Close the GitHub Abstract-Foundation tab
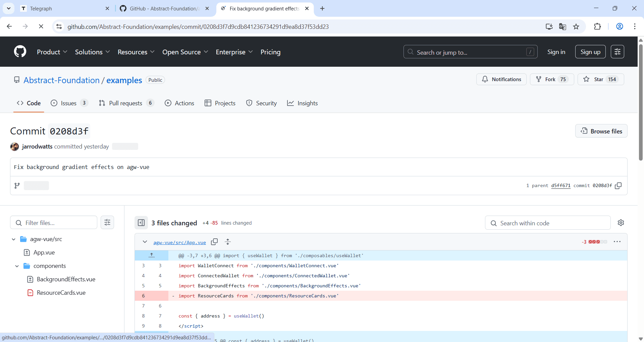The width and height of the screenshot is (644, 342). coord(207,8)
